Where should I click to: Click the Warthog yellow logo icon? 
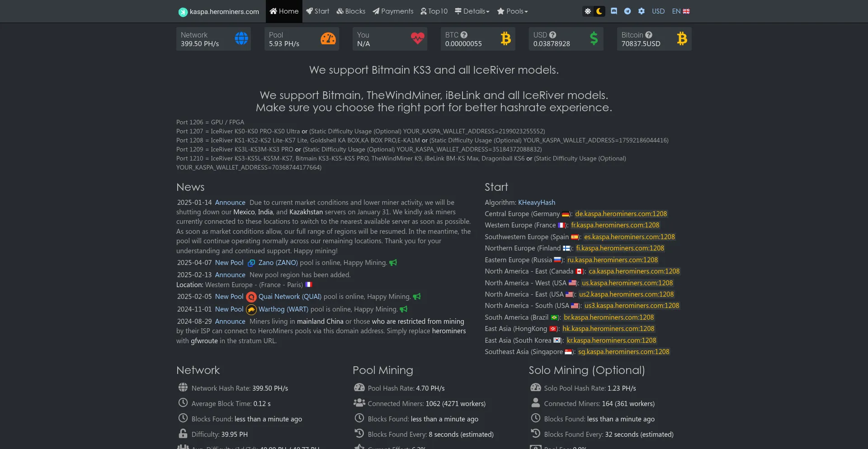pos(251,310)
